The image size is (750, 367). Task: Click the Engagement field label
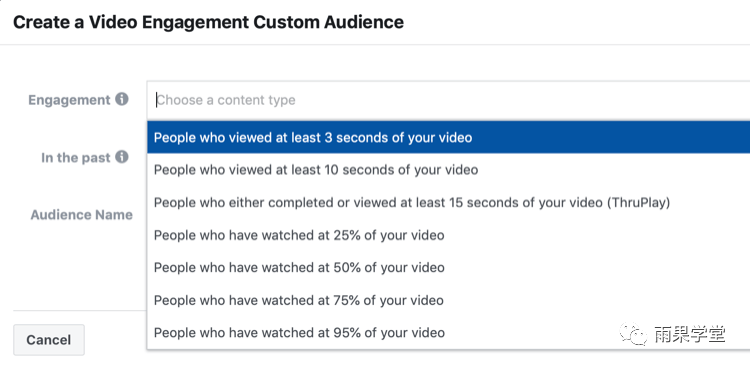(69, 100)
